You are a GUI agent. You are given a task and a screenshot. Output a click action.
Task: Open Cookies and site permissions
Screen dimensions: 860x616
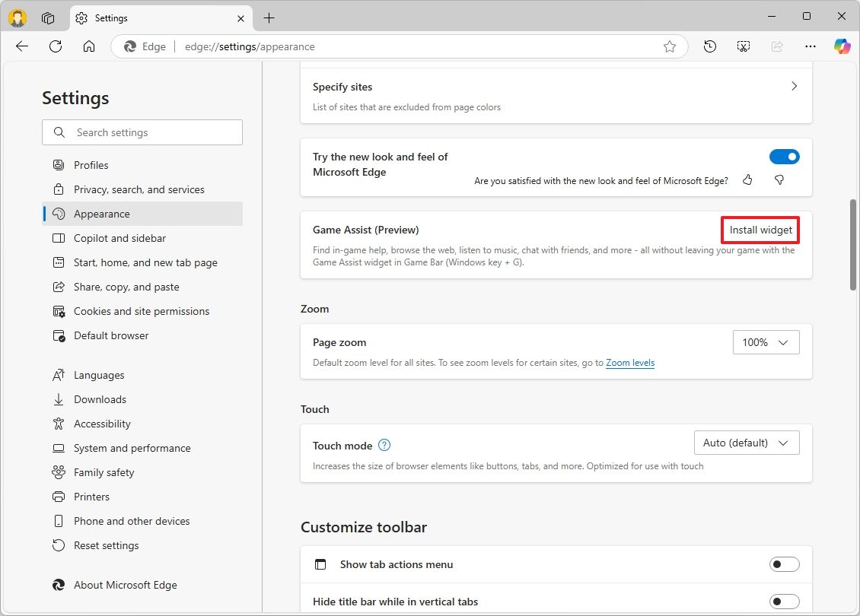pos(142,311)
